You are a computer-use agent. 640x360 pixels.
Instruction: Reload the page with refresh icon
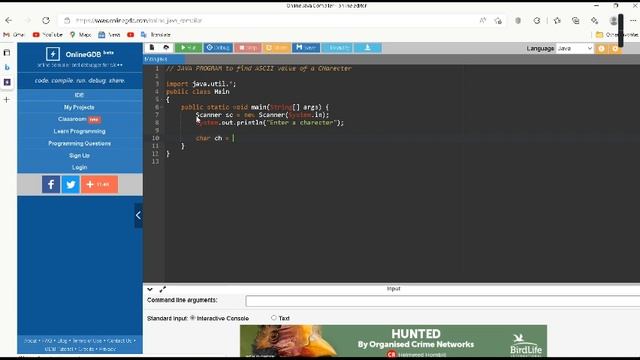[x=46, y=20]
